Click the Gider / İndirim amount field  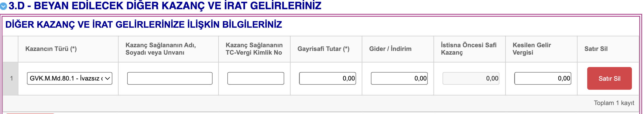point(399,78)
